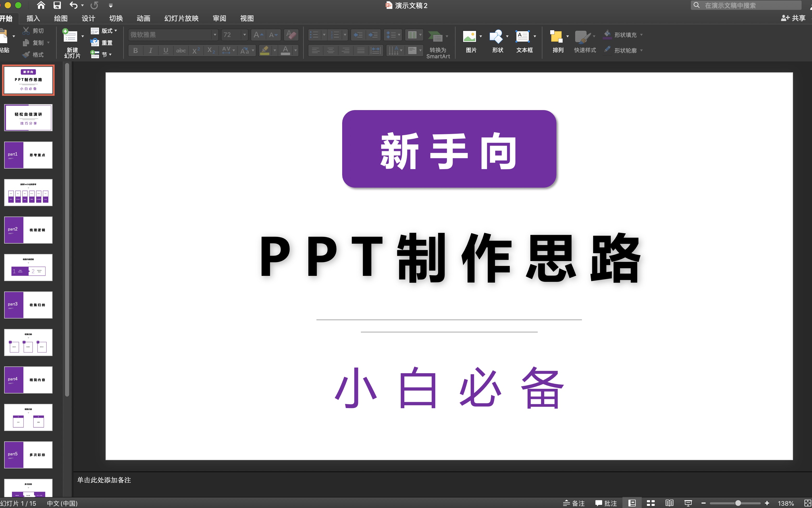
Task: Select the 轻松自信演讲 slide thumbnail
Action: tap(28, 117)
